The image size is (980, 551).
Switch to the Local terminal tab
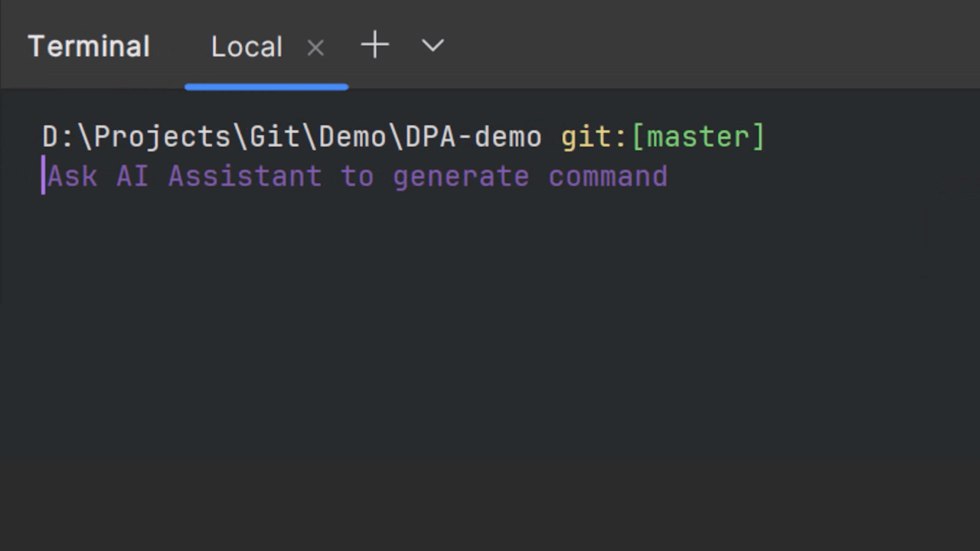point(247,47)
